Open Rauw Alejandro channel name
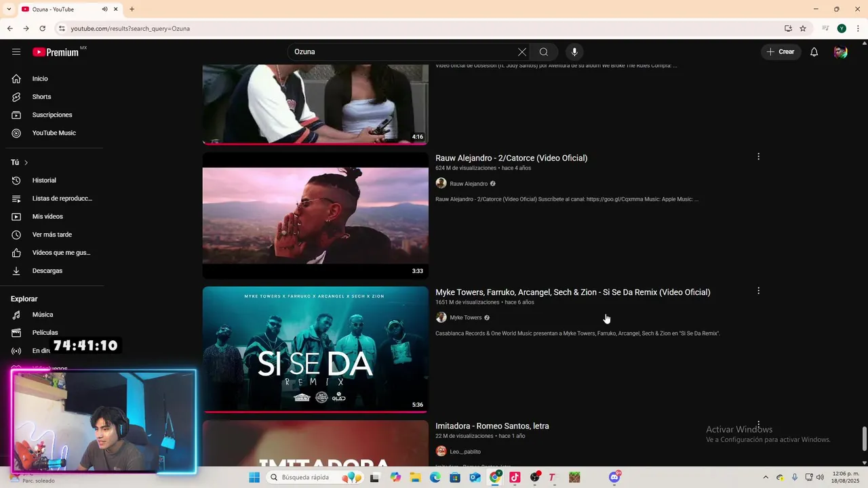Image resolution: width=868 pixels, height=488 pixels. click(x=469, y=184)
